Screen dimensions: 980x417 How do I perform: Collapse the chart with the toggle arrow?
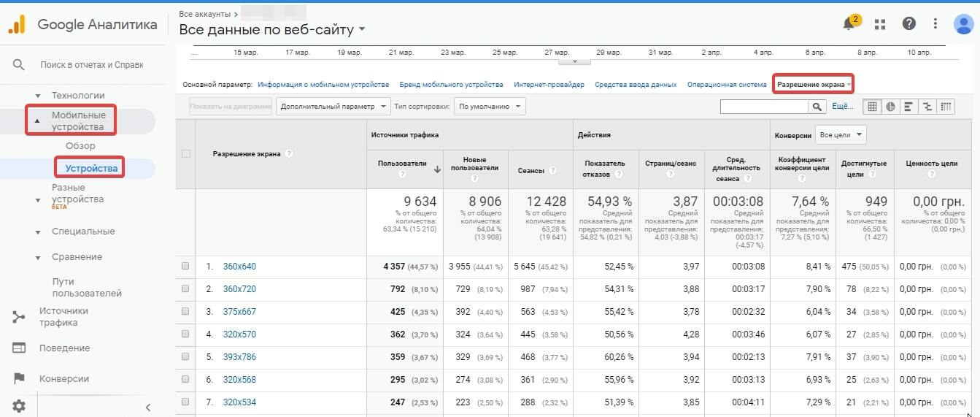pyautogui.click(x=574, y=61)
